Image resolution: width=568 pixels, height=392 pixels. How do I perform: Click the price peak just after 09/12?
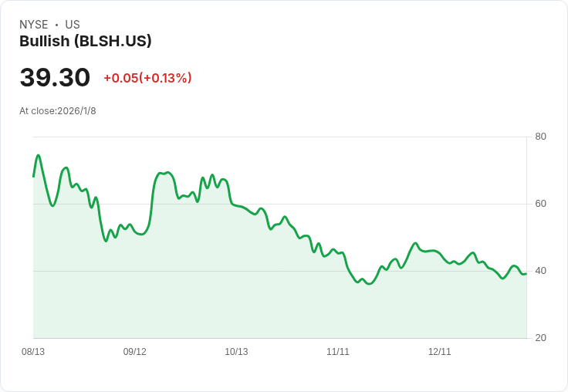click(x=167, y=172)
